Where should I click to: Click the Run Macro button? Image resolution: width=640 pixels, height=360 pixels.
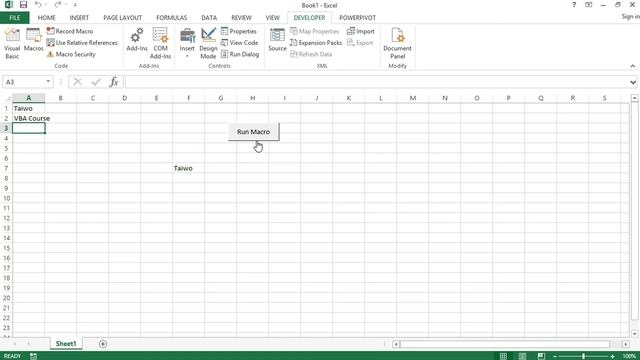253,132
